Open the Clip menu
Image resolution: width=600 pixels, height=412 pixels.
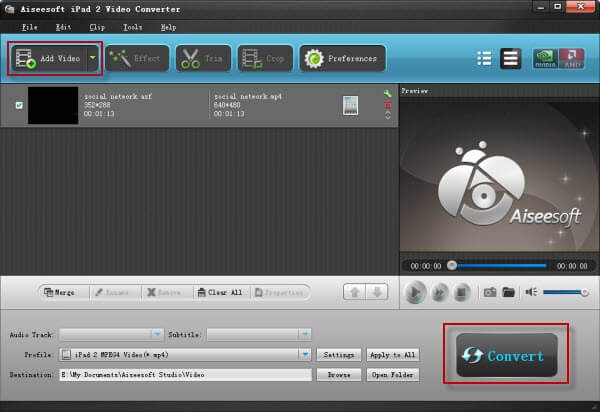[97, 27]
